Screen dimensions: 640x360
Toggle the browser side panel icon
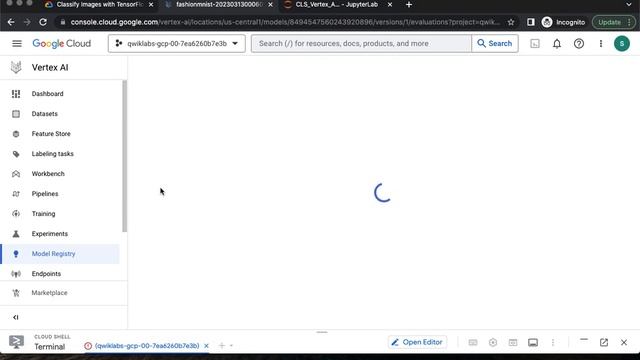point(531,22)
